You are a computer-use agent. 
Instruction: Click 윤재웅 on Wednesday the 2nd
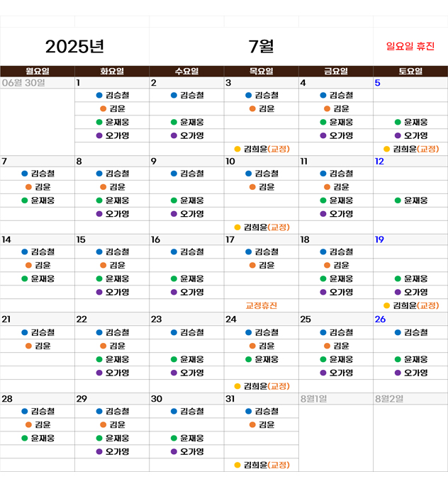click(187, 122)
